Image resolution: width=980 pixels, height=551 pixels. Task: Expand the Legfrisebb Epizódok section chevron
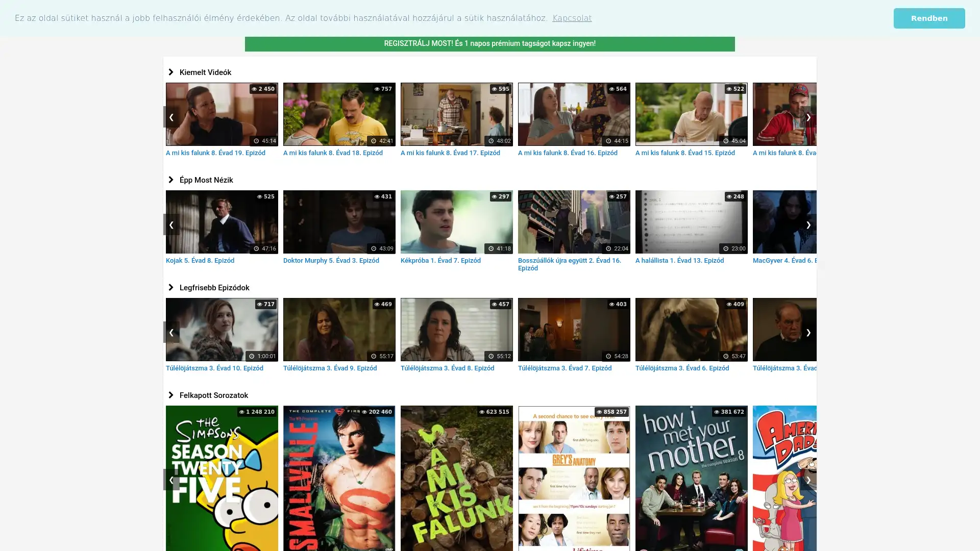171,288
